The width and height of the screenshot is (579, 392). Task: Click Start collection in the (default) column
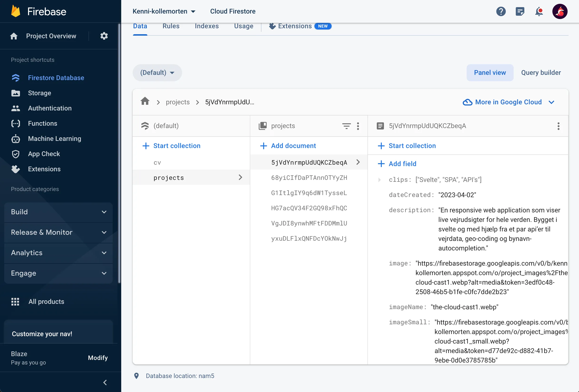tap(171, 146)
